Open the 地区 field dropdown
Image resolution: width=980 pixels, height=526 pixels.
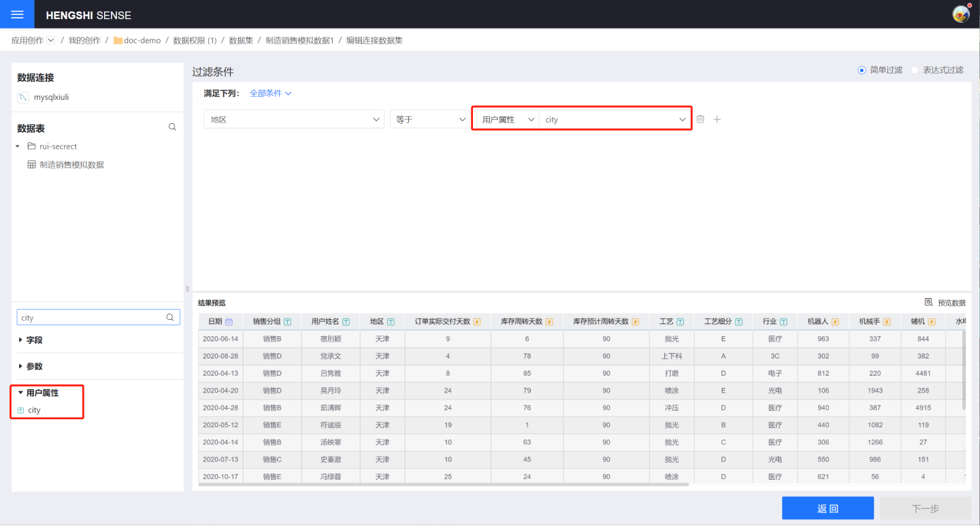point(294,119)
